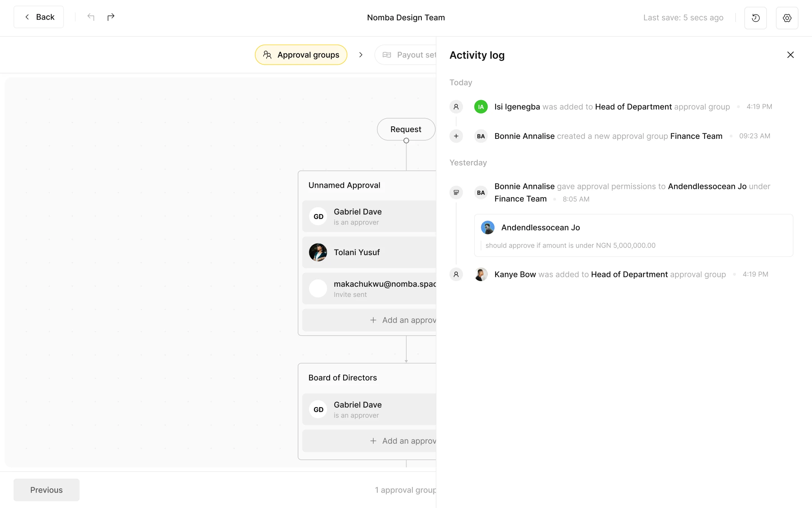The height and width of the screenshot is (508, 812).
Task: Click Andendlessocean Jo's profile picture
Action: point(487,227)
